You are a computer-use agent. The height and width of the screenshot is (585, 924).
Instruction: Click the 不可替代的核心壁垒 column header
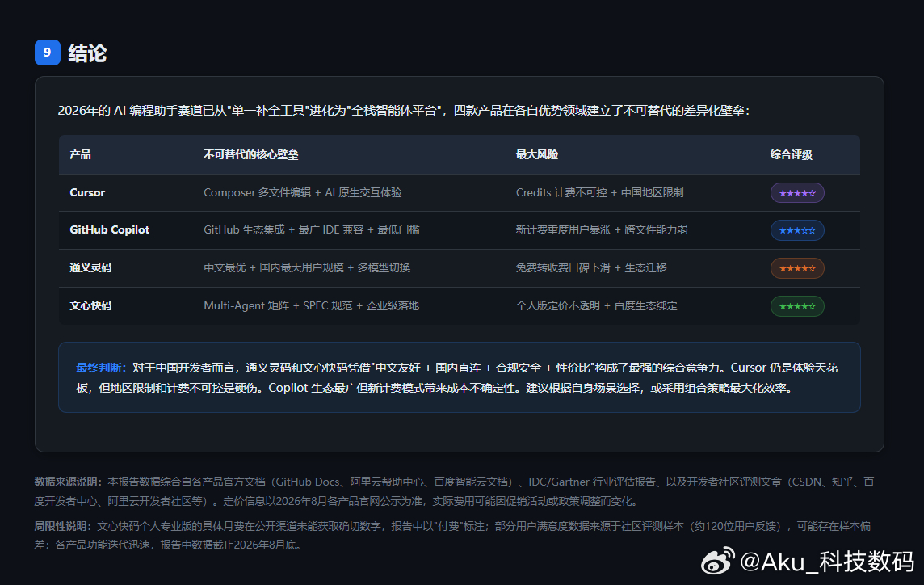(x=251, y=154)
